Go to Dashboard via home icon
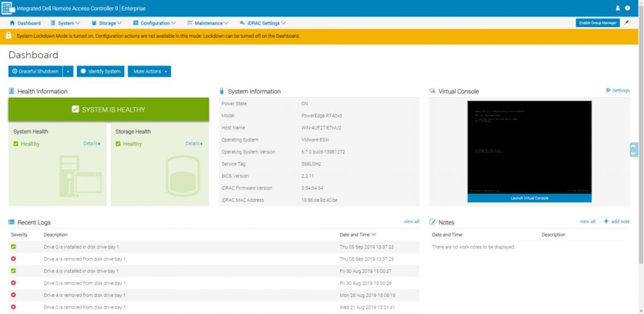Viewport: 644px width, 314px height. point(13,23)
